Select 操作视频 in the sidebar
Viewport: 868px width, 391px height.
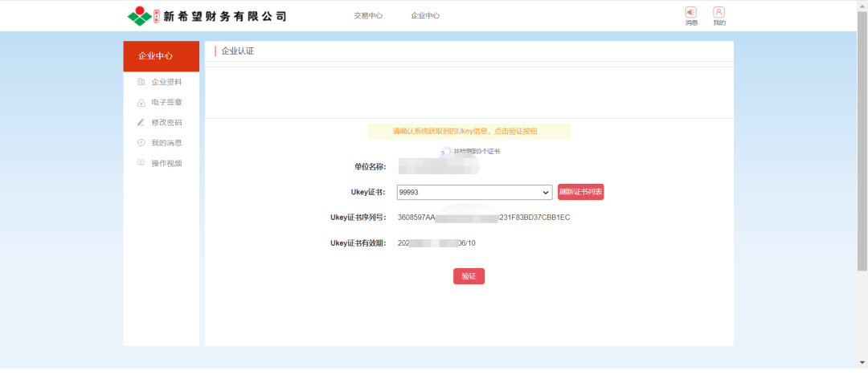(x=166, y=163)
